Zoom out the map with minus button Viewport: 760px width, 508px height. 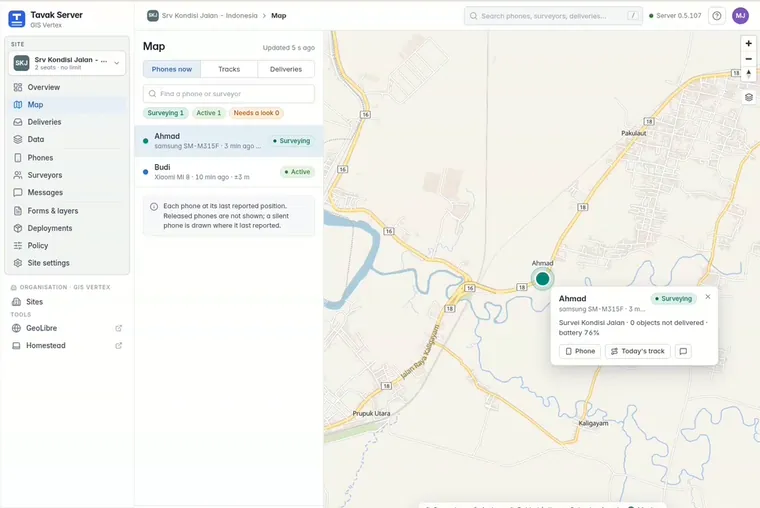pos(748,59)
